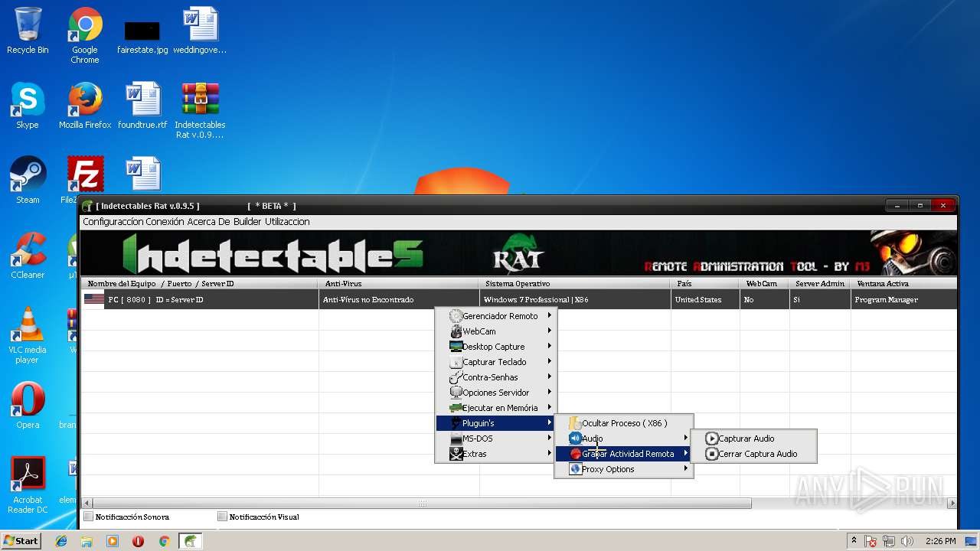Expand the Opciones Servidor submenu arrow

coord(550,393)
